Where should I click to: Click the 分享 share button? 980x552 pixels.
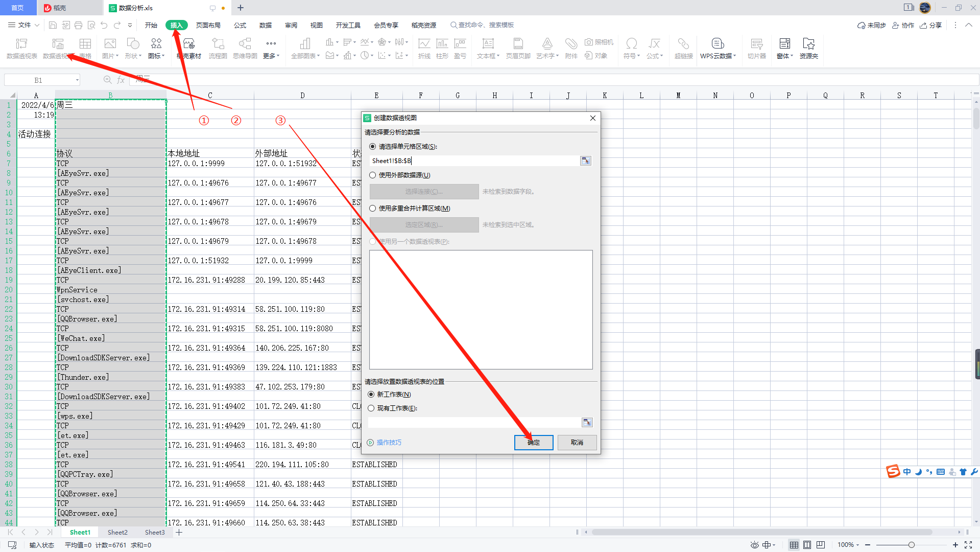coord(931,25)
